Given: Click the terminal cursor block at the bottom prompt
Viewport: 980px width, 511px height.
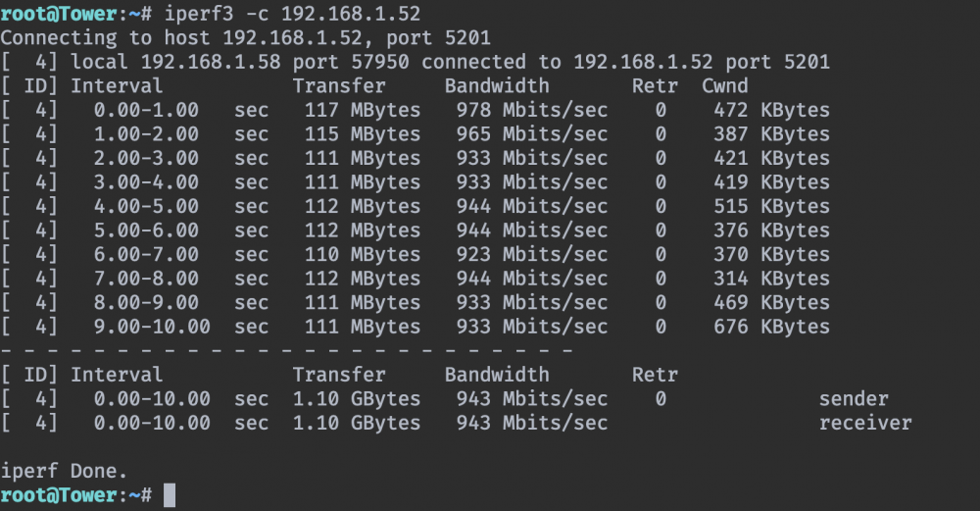Looking at the screenshot, I should 170,495.
